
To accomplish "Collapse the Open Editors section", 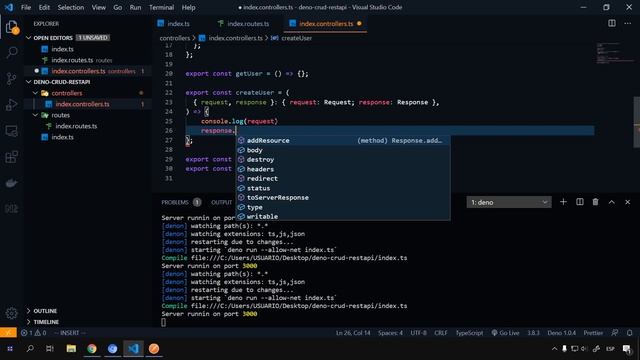I will point(29,38).
